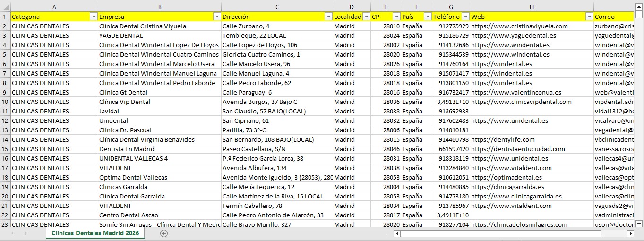Select address cell Tembleque, 22 LOCAL
This screenshot has height=241, width=644.
click(x=277, y=35)
